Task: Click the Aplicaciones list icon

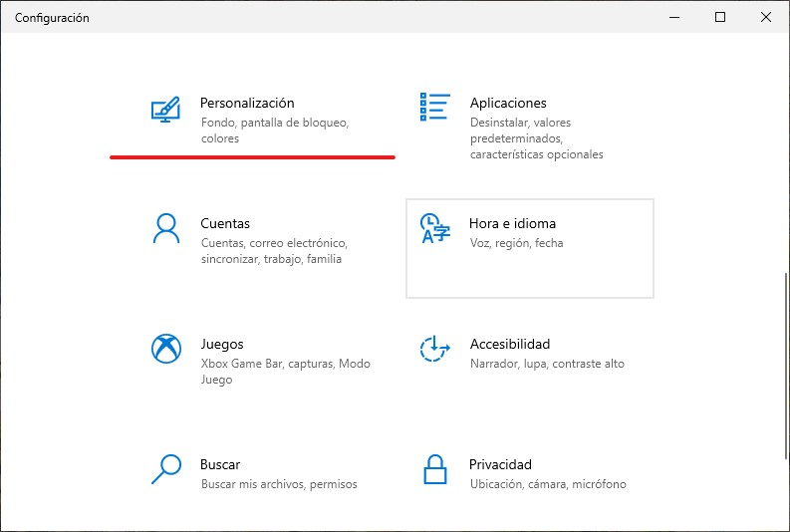Action: point(434,107)
